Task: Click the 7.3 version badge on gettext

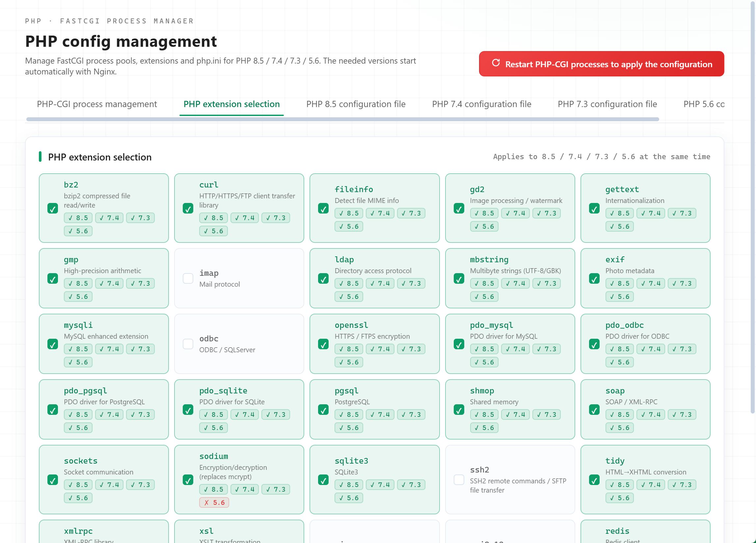Action: [x=682, y=213]
